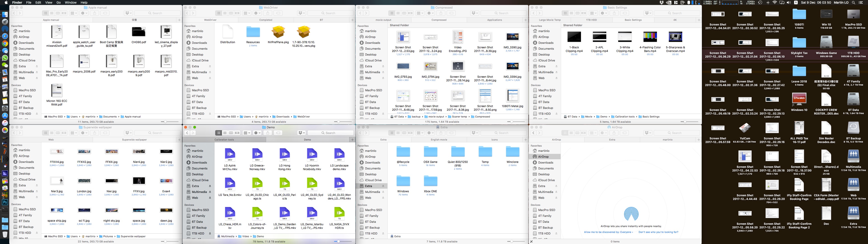This screenshot has height=244, width=868.
Task: Switch Demo window to list view
Action: [225, 133]
